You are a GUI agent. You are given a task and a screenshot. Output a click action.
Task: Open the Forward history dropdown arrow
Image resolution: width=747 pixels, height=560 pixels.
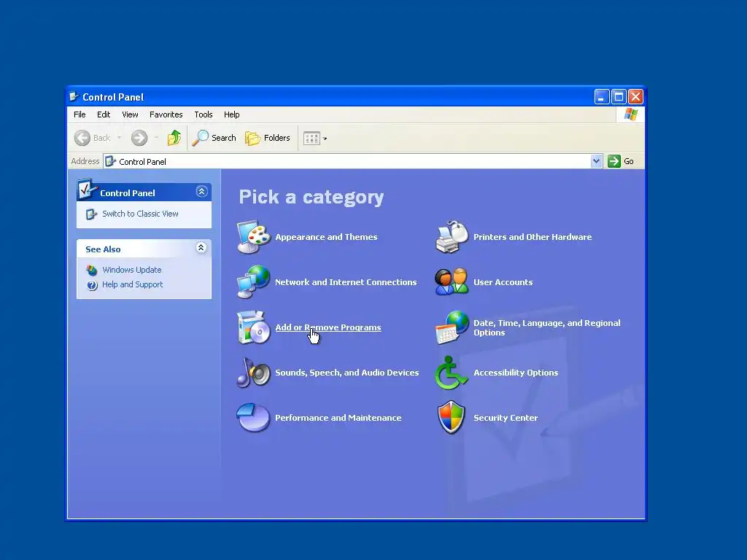pyautogui.click(x=156, y=138)
